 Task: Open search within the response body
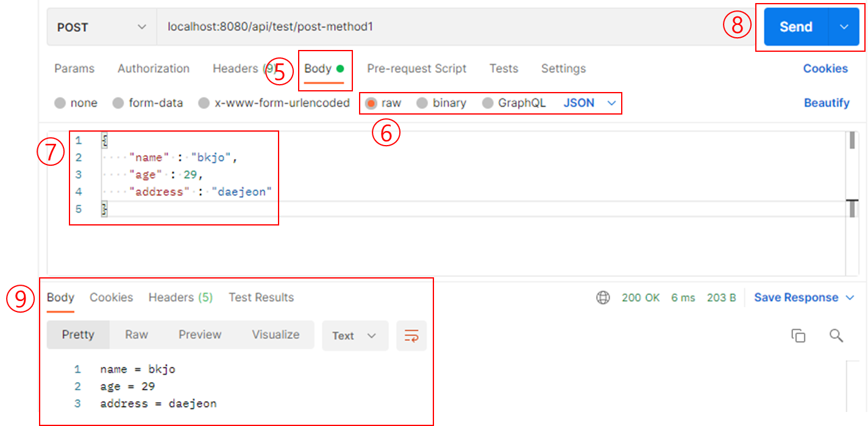click(836, 335)
